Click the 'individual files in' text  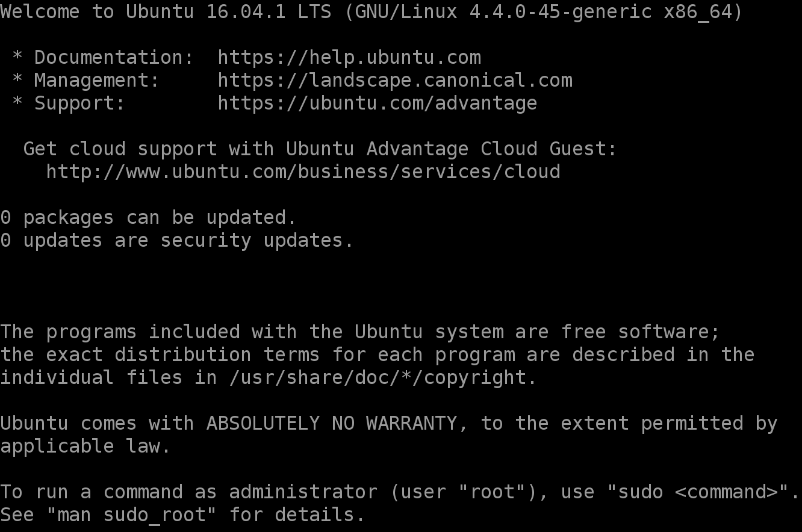[108, 378]
